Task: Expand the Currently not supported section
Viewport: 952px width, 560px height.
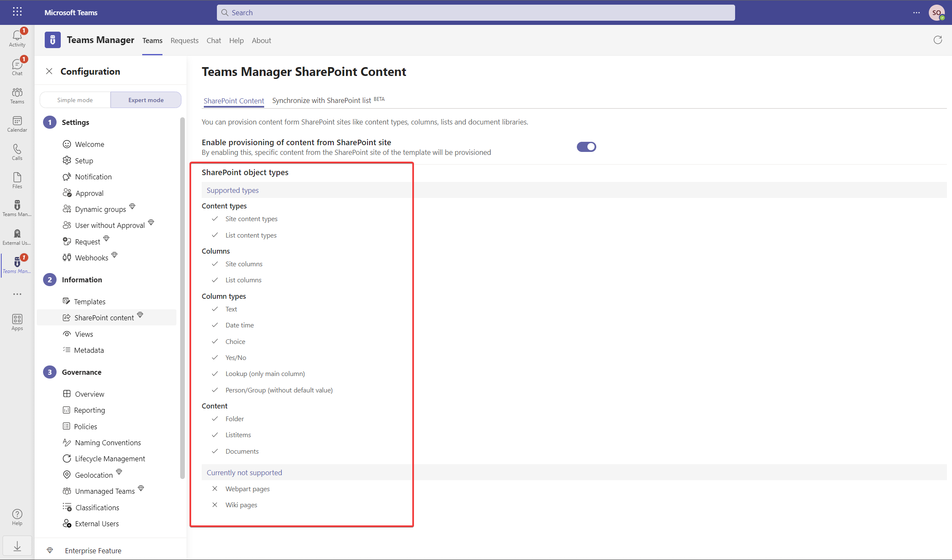Action: point(574,473)
